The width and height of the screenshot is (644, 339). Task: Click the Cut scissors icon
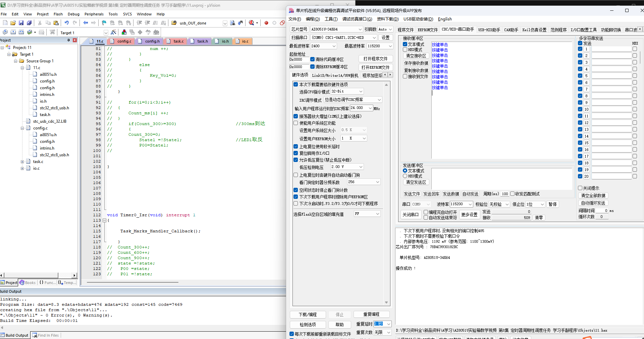coord(40,23)
